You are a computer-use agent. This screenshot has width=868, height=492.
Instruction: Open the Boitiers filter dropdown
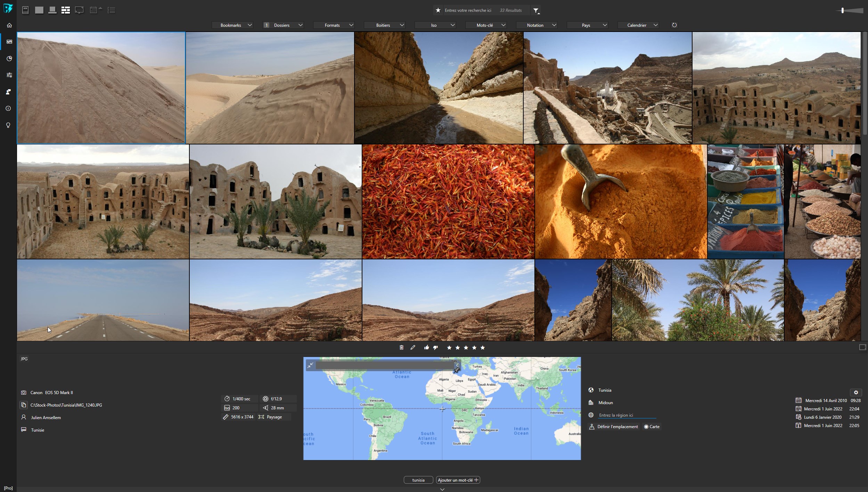pyautogui.click(x=385, y=25)
